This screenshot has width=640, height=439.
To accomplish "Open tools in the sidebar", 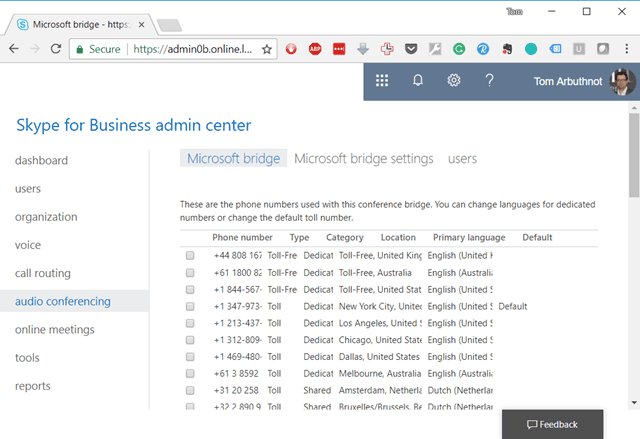I will coord(27,357).
